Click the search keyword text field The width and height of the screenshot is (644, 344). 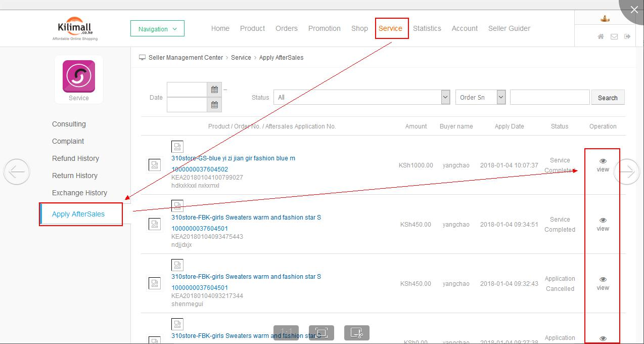[x=549, y=97]
